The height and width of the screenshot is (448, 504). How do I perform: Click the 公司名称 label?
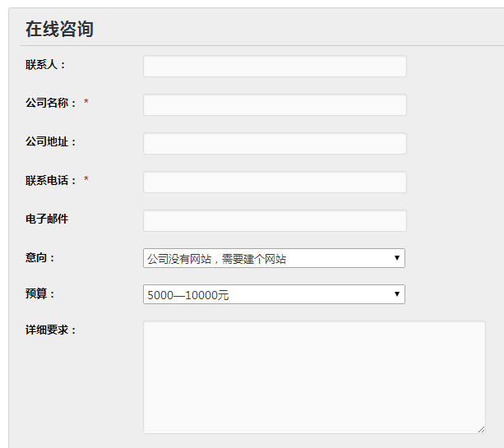click(51, 104)
